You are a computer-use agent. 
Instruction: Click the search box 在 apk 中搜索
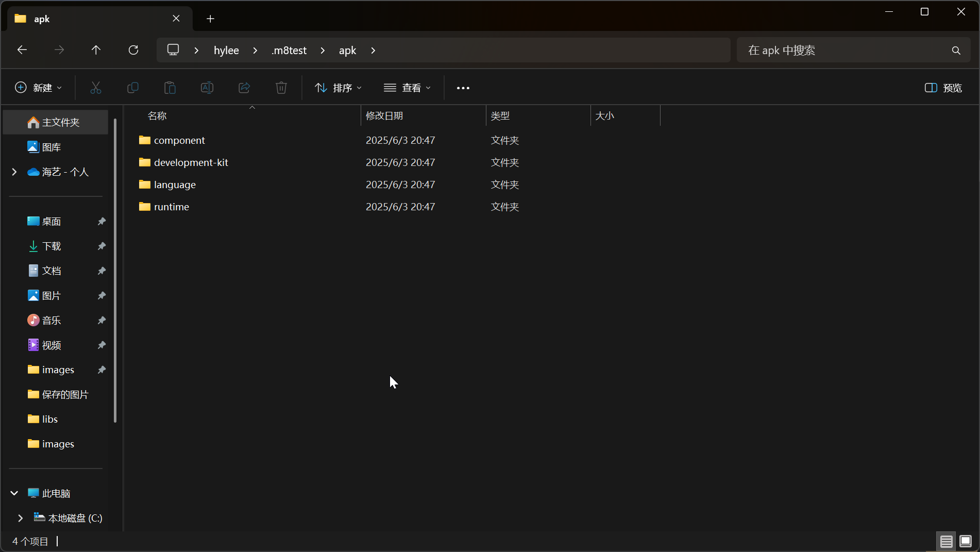tap(845, 51)
